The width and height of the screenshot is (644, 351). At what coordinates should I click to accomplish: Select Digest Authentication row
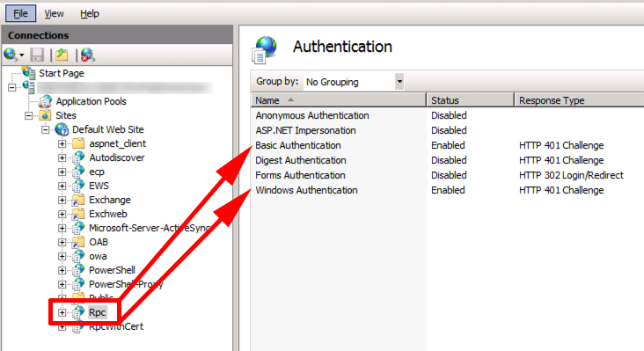pos(447,160)
